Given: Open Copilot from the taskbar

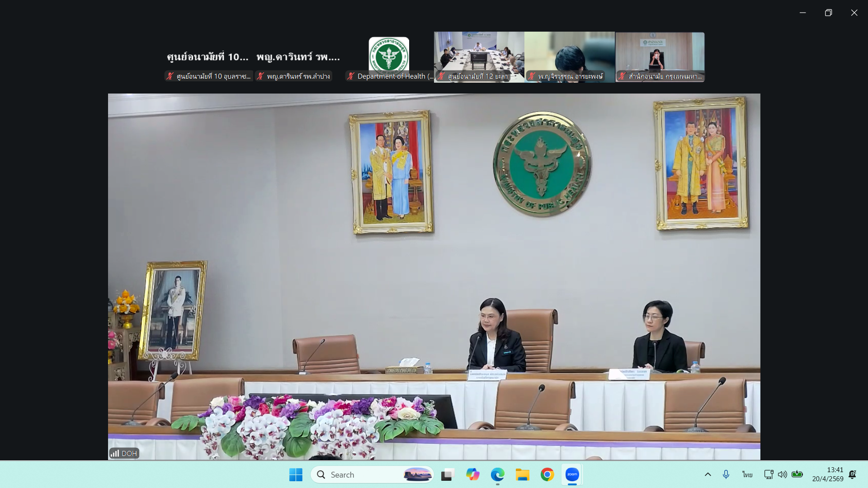Looking at the screenshot, I should click(x=472, y=474).
